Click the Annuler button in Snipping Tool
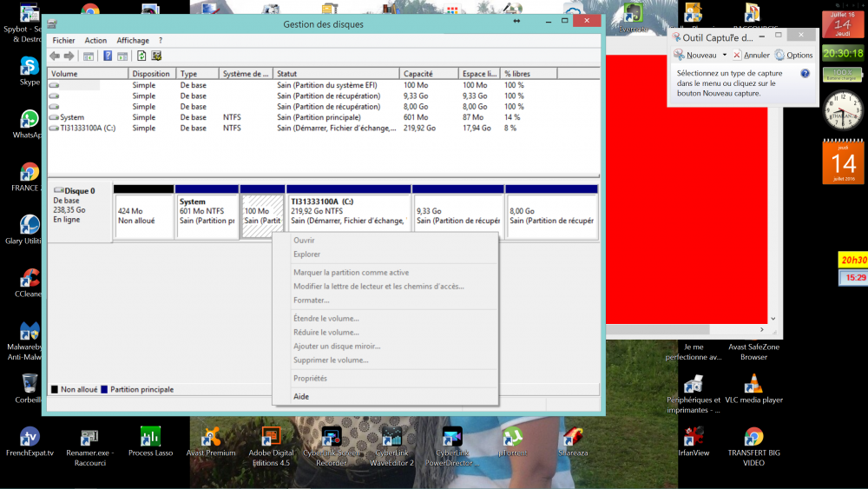 coord(751,55)
